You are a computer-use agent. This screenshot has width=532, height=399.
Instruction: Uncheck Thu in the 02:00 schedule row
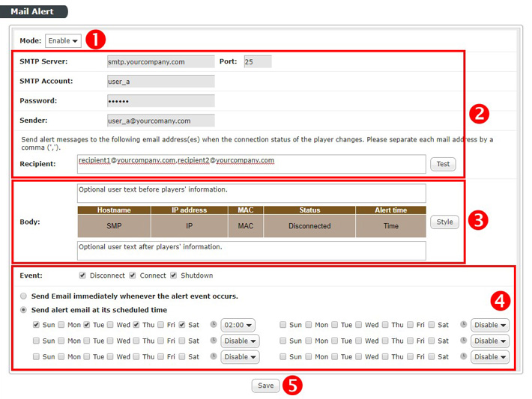click(136, 325)
